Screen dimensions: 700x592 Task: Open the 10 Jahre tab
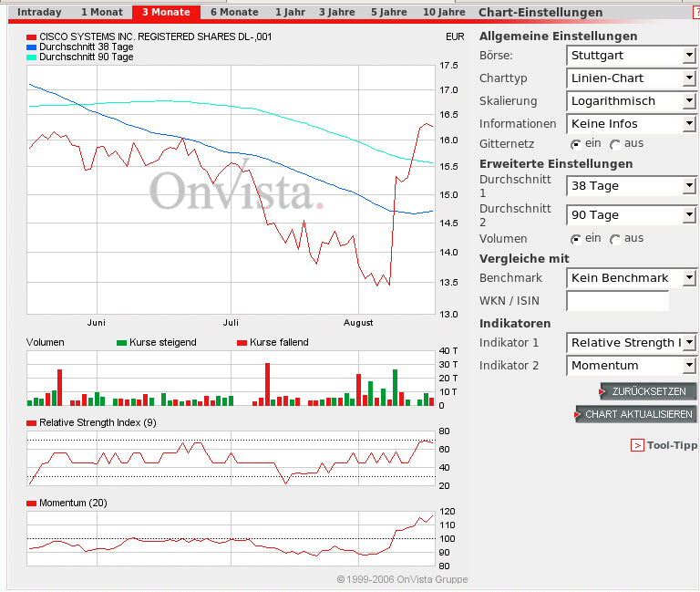point(444,12)
